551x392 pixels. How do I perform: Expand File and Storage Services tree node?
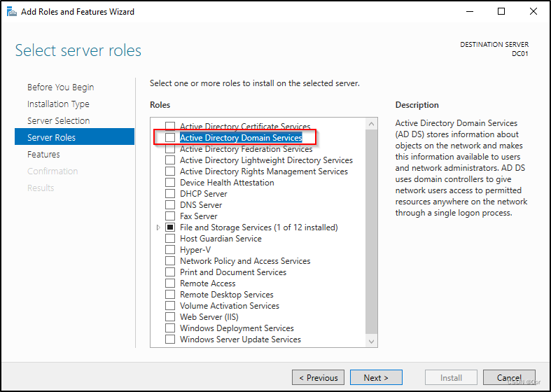click(158, 227)
